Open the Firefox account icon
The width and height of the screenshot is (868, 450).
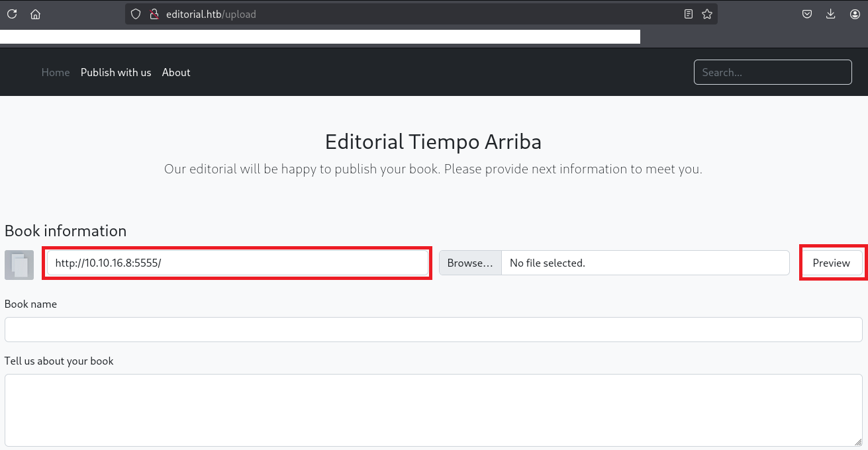855,14
